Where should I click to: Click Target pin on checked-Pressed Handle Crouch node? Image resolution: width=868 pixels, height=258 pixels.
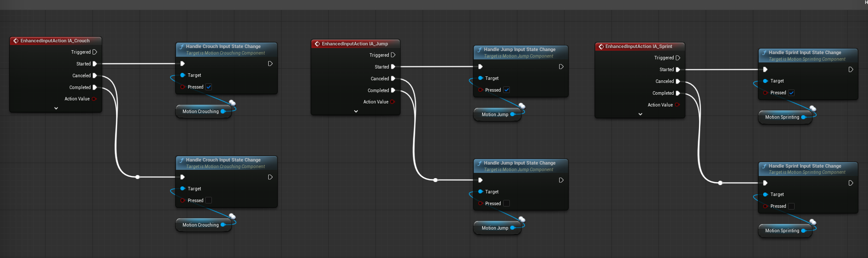(183, 75)
